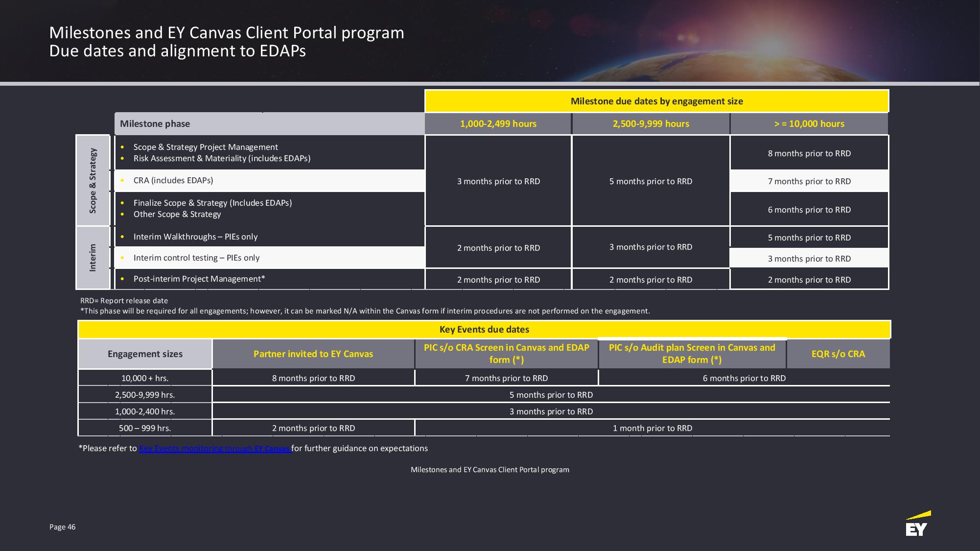980x551 pixels.
Task: Click '7 months prior to RRD' in the Key Events table
Action: [x=506, y=378]
